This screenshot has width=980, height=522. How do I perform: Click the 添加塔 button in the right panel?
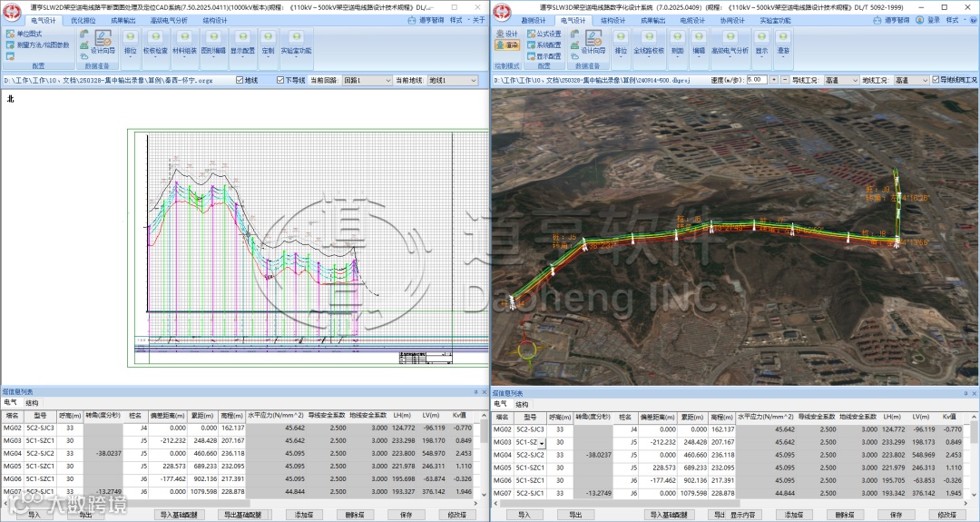tap(794, 515)
